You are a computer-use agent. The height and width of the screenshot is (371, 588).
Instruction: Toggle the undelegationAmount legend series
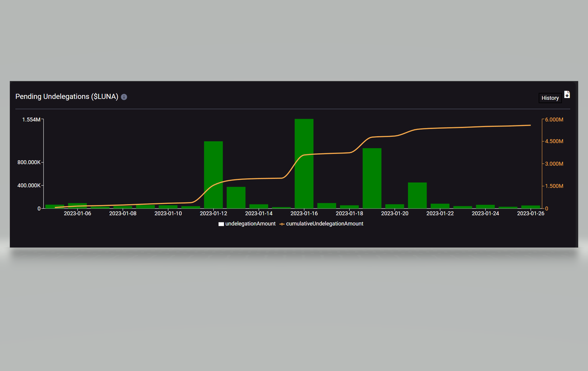pos(247,223)
